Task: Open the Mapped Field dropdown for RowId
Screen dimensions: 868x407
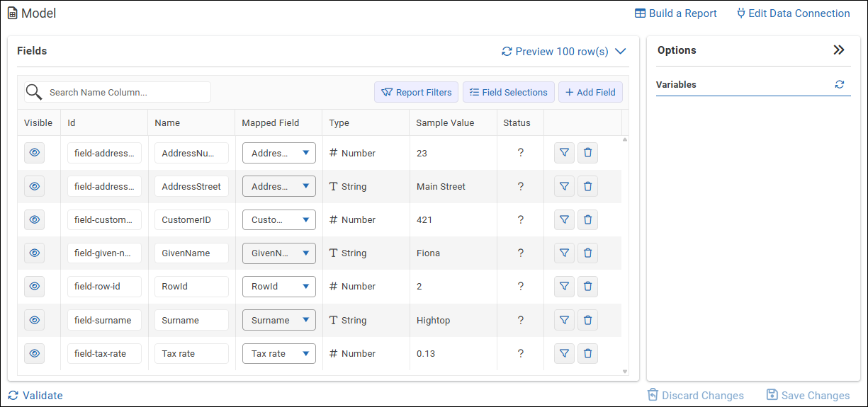Action: [x=279, y=287]
